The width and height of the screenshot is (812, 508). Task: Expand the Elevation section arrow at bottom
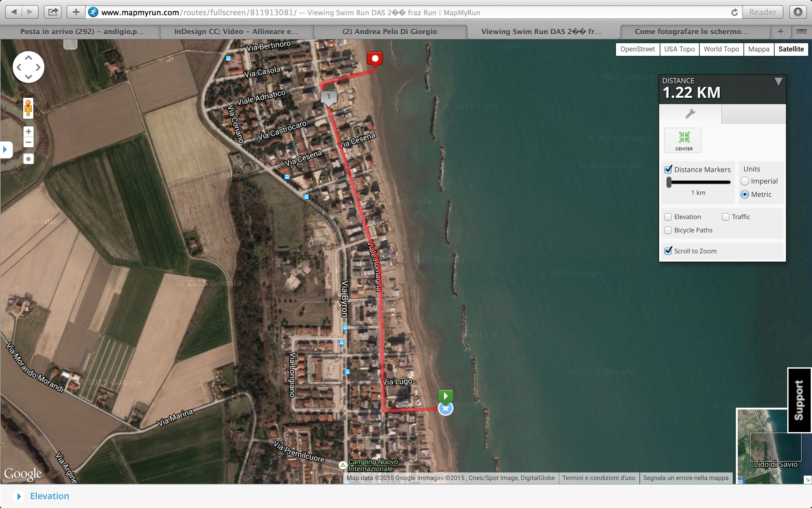[x=19, y=496]
